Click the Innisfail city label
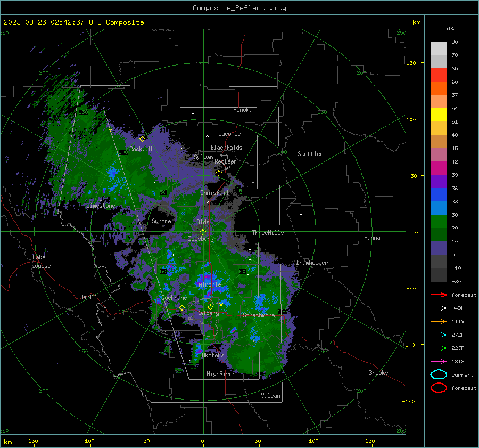Image resolution: width=479 pixels, height=448 pixels. point(214,193)
